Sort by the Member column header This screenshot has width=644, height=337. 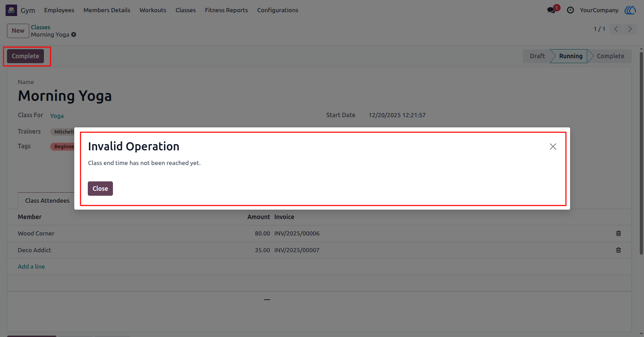[30, 217]
